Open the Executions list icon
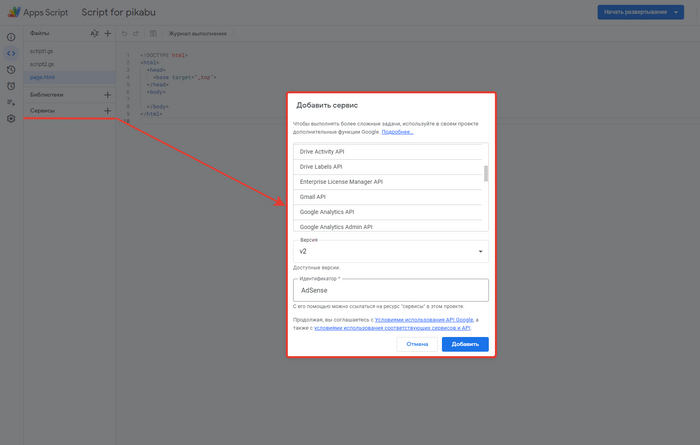 [11, 102]
